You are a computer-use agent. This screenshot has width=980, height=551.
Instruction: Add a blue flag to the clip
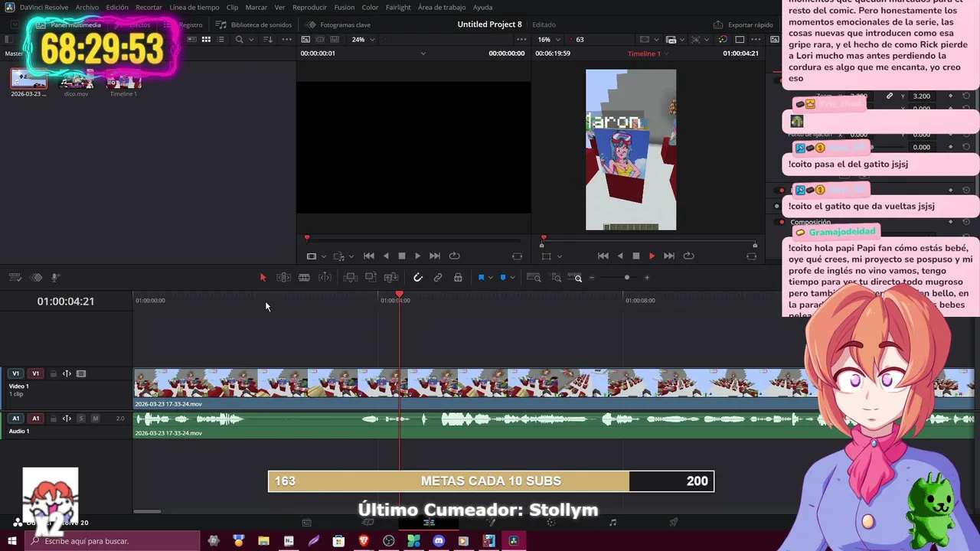click(481, 278)
